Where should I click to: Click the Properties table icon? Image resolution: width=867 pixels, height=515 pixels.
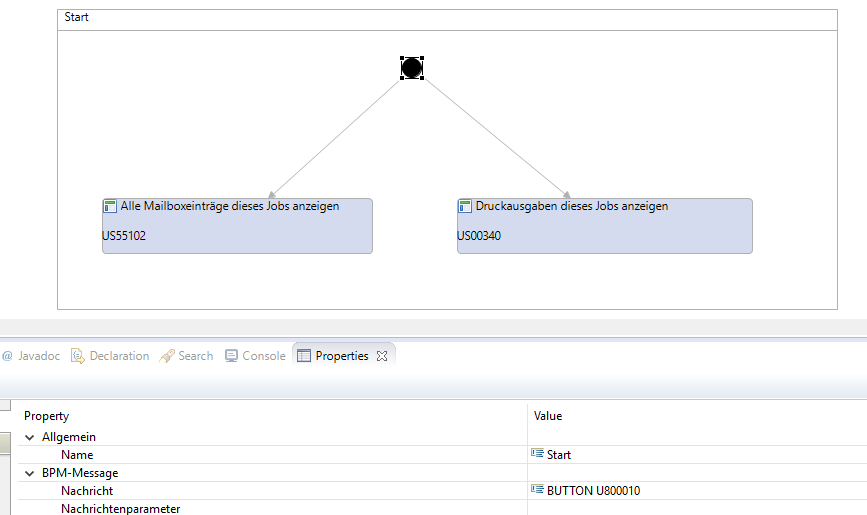[304, 356]
